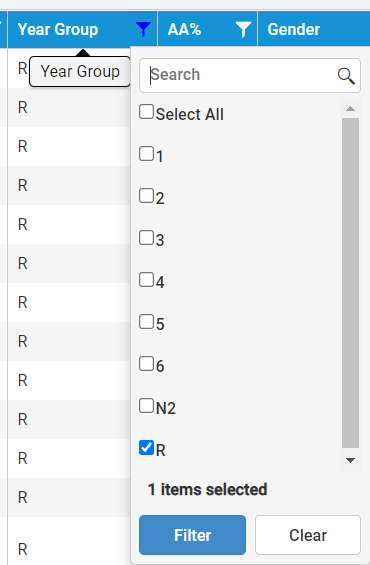Check the year 4 option
The image size is (370, 565).
[146, 279]
